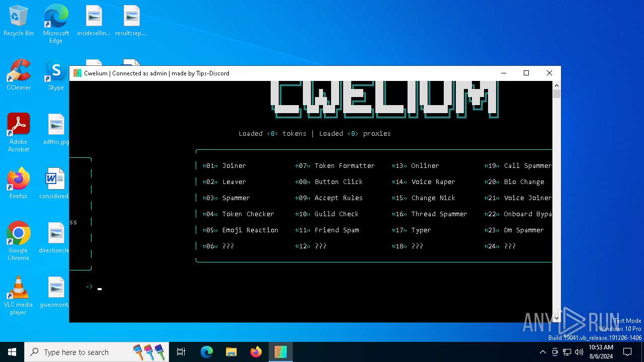
Task: Select the resultssep... image file
Action: click(131, 21)
